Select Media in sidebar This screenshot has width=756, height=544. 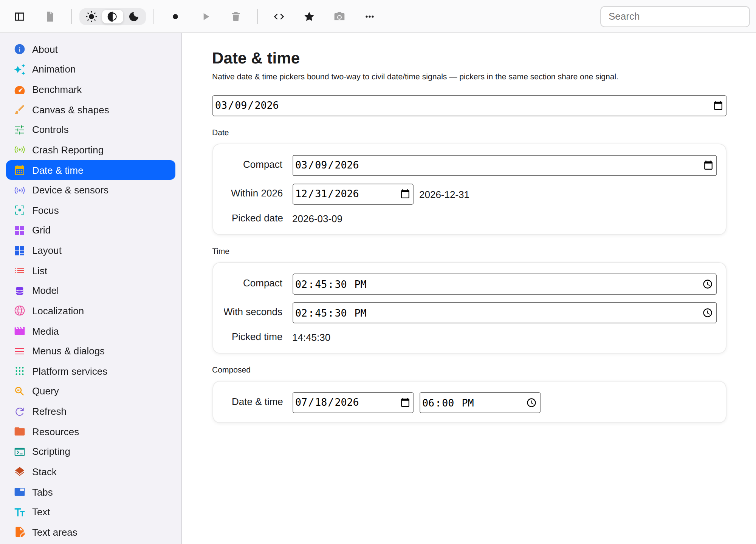tap(91, 331)
